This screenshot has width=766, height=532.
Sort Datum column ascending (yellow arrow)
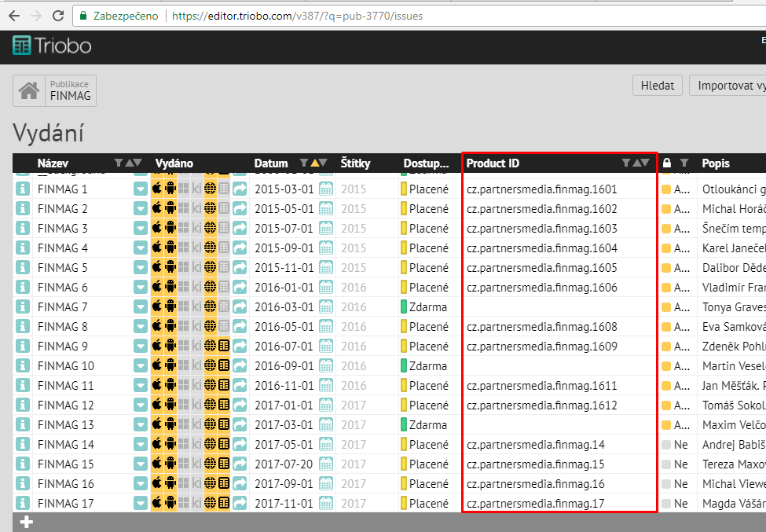[x=314, y=163]
